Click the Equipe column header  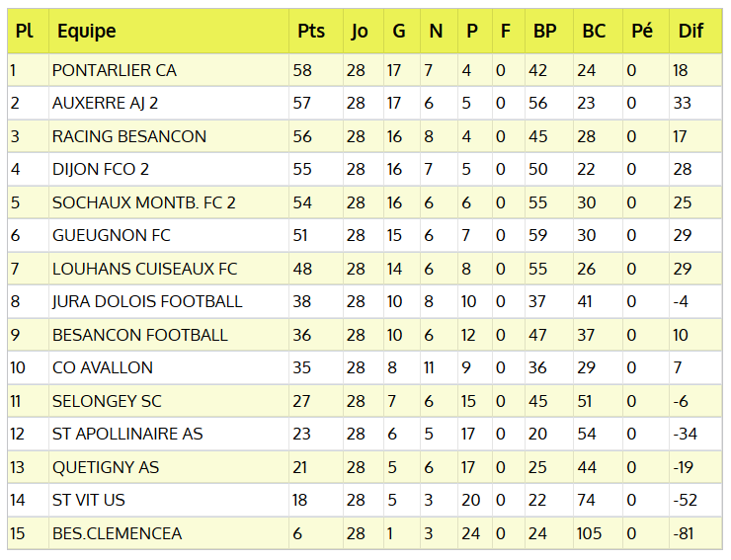pos(86,32)
